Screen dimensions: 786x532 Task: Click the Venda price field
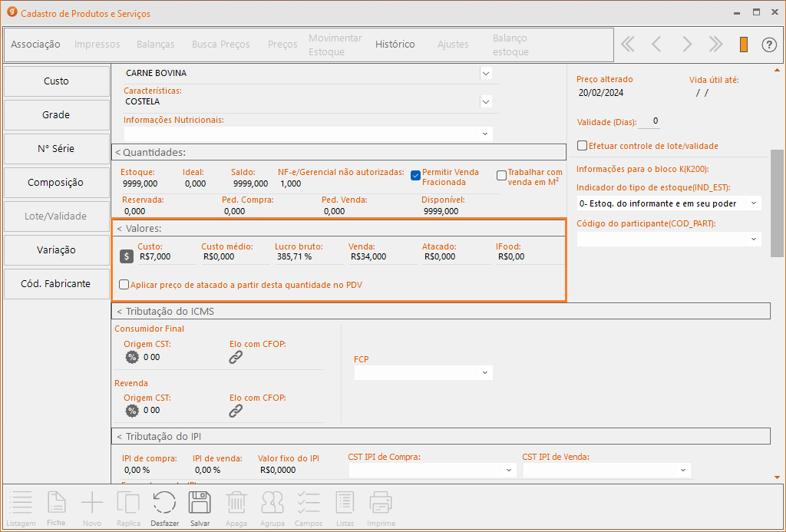click(x=383, y=256)
